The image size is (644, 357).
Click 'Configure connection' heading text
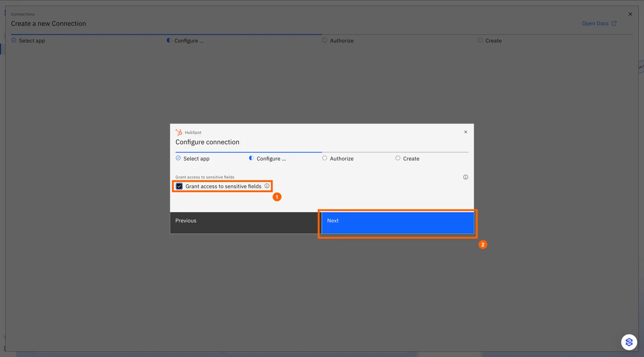[207, 142]
